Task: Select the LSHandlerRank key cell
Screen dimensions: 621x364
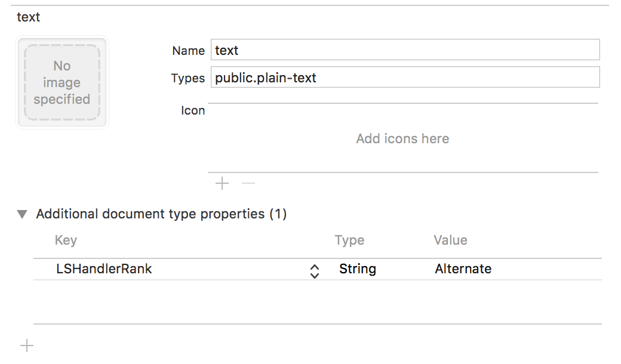Action: click(104, 269)
